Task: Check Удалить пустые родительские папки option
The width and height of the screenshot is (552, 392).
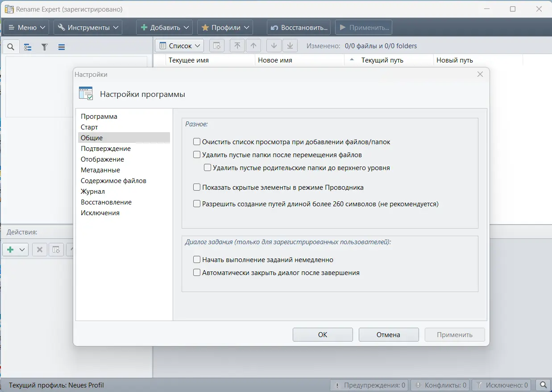Action: [208, 168]
